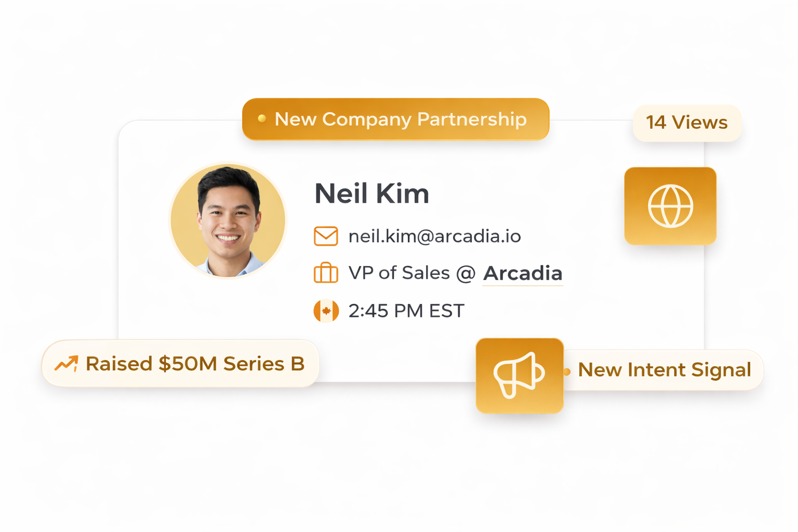Click the megaphone announcement icon
The height and width of the screenshot is (532, 798).
click(x=520, y=376)
